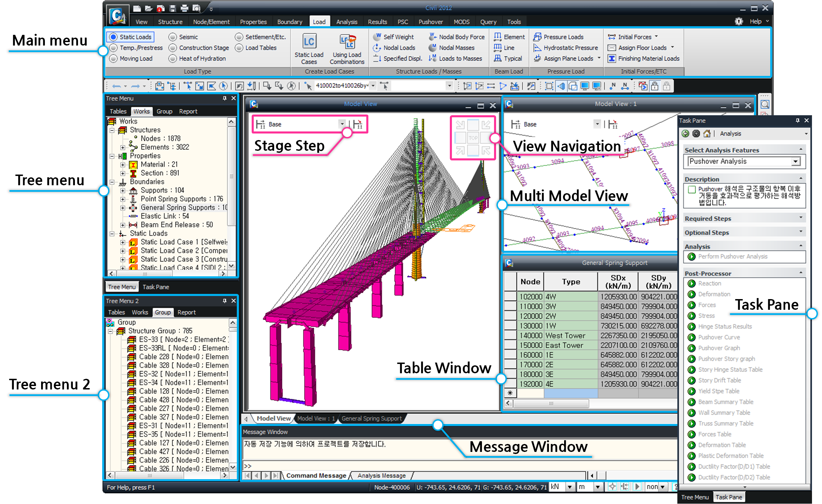
Task: Switch to the Analysis Message tab
Action: pos(381,476)
